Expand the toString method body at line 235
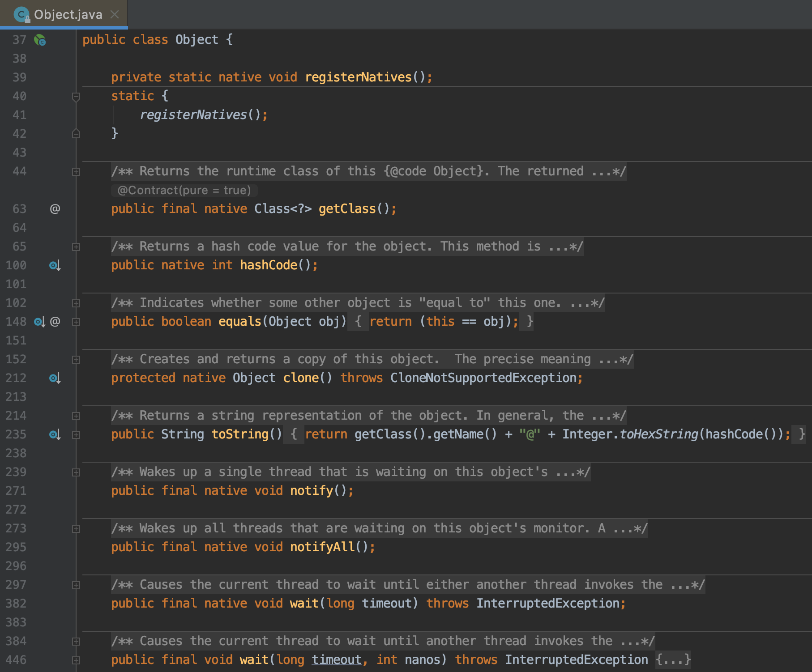Viewport: 812px width, 672px height. tap(76, 435)
